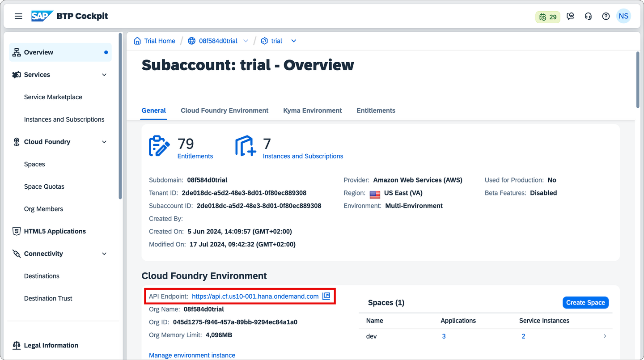Click the Beta Features value Disabled
The image size is (644, 360).
tap(543, 193)
